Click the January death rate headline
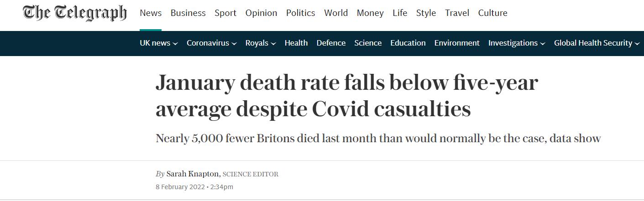Image resolution: width=644 pixels, height=201 pixels. pyautogui.click(x=347, y=96)
